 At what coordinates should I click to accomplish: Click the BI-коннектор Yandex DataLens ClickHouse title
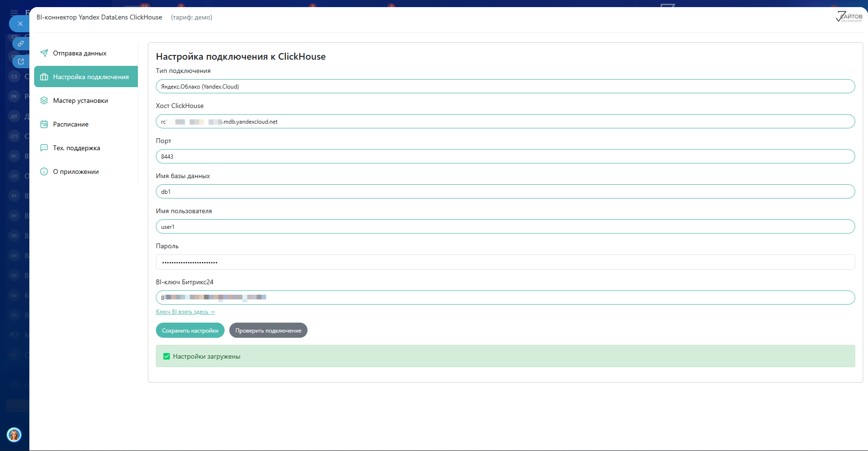99,17
